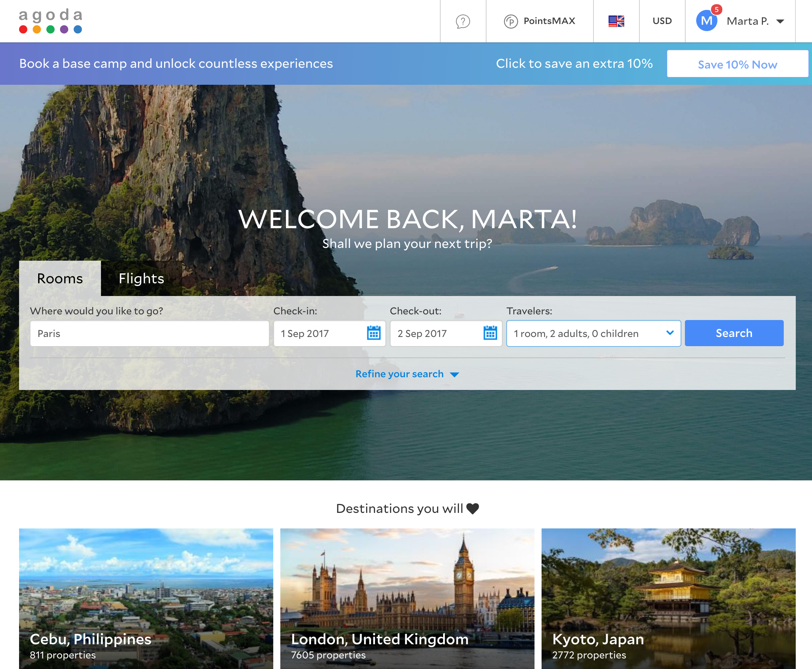This screenshot has height=669, width=812.
Task: Switch to the Flights tab
Action: click(x=141, y=278)
